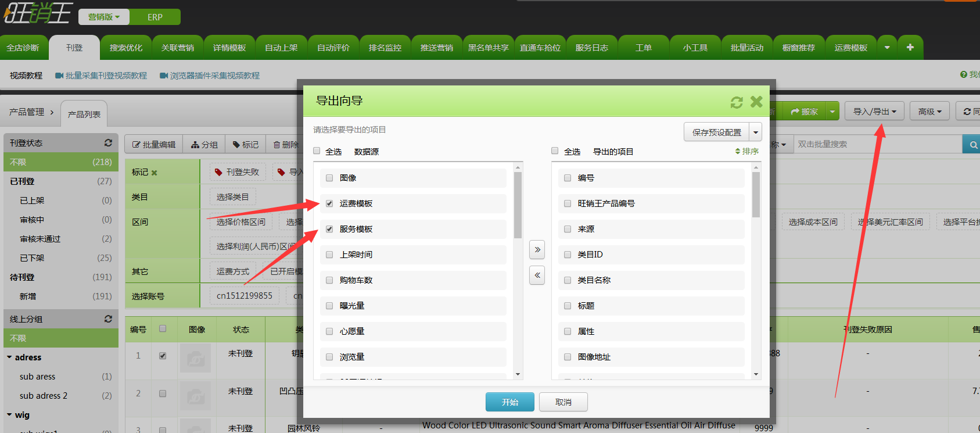Check the 曝光量 checkbox
Screen dimensions: 980x433
pos(329,306)
